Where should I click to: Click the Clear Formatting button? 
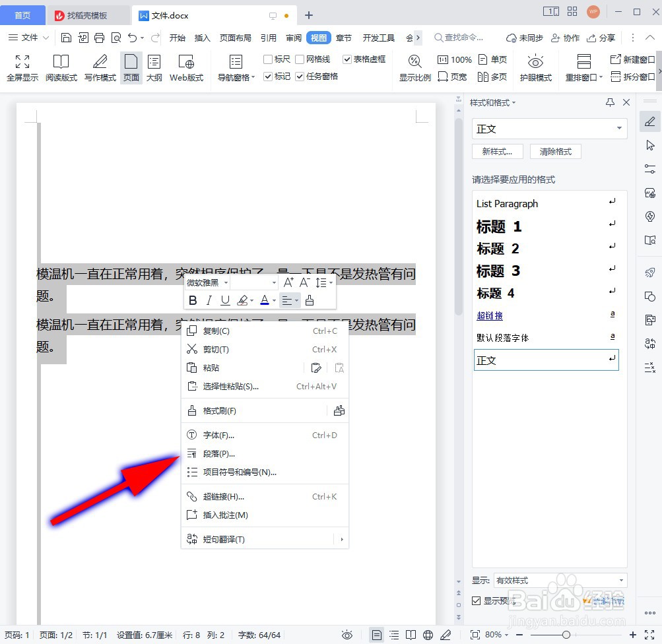[x=556, y=152]
